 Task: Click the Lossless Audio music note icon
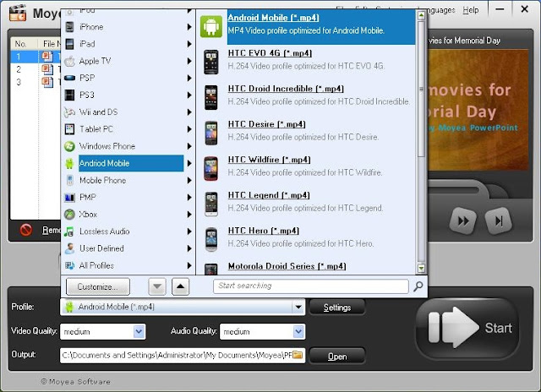pyautogui.click(x=69, y=231)
